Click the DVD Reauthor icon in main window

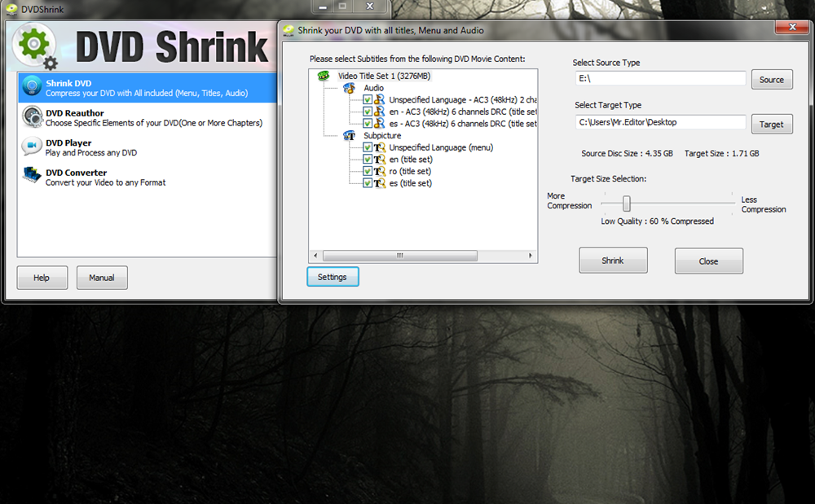tap(33, 116)
